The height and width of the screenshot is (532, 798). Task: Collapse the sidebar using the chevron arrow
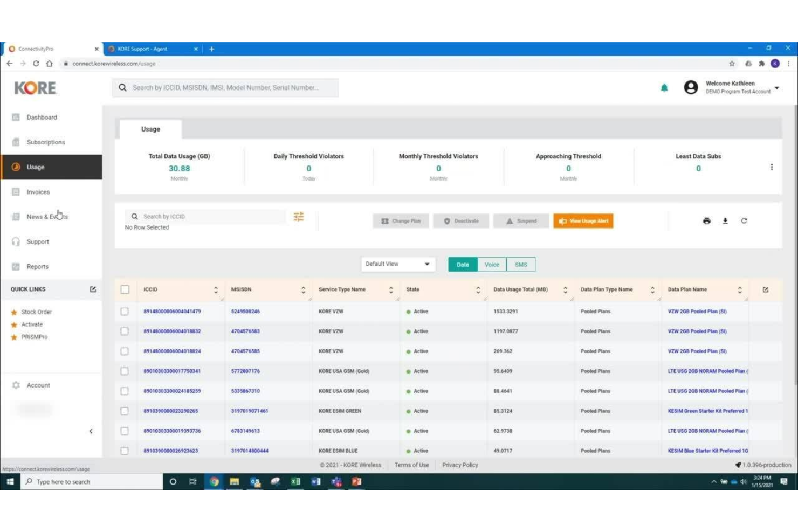tap(91, 431)
